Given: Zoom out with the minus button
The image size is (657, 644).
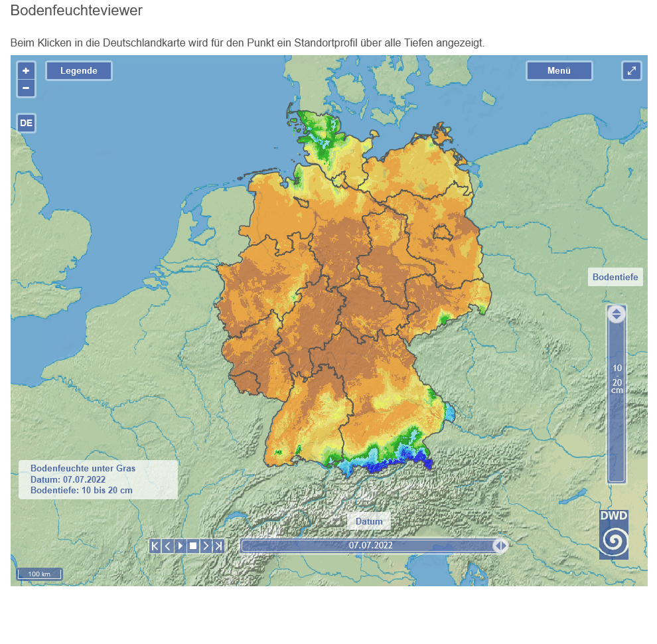Looking at the screenshot, I should pos(26,88).
